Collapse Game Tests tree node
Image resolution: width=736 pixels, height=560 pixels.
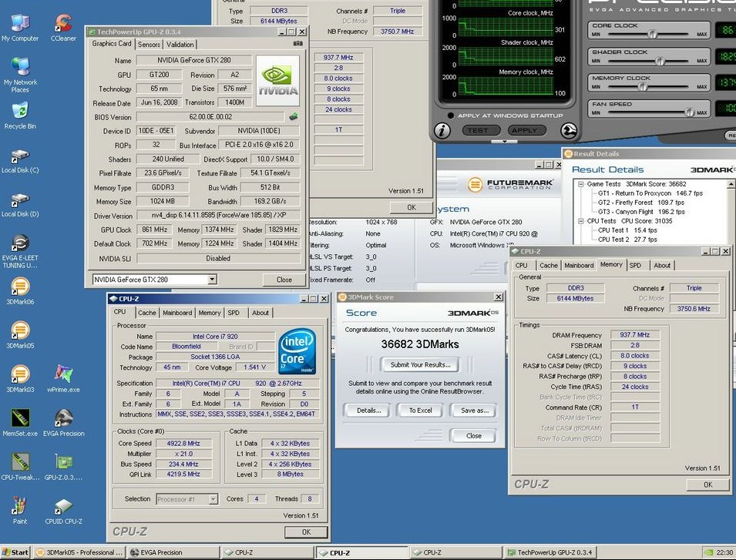click(580, 184)
